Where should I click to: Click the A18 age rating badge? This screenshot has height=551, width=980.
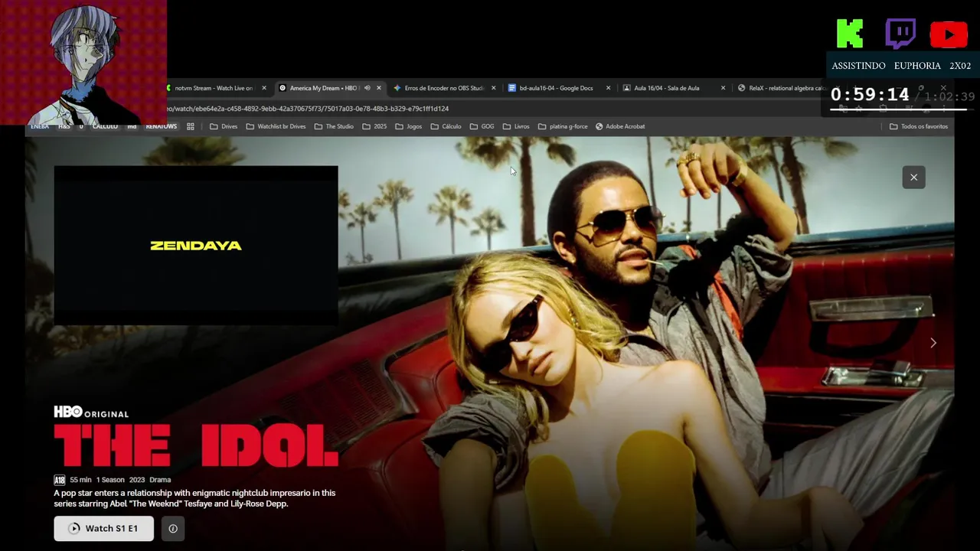[x=59, y=480]
